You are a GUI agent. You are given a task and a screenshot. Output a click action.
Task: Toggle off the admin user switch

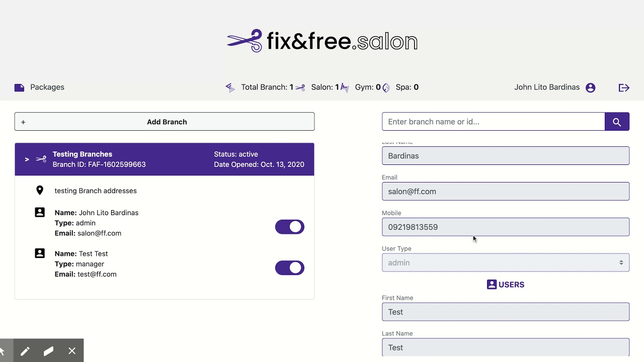290,227
